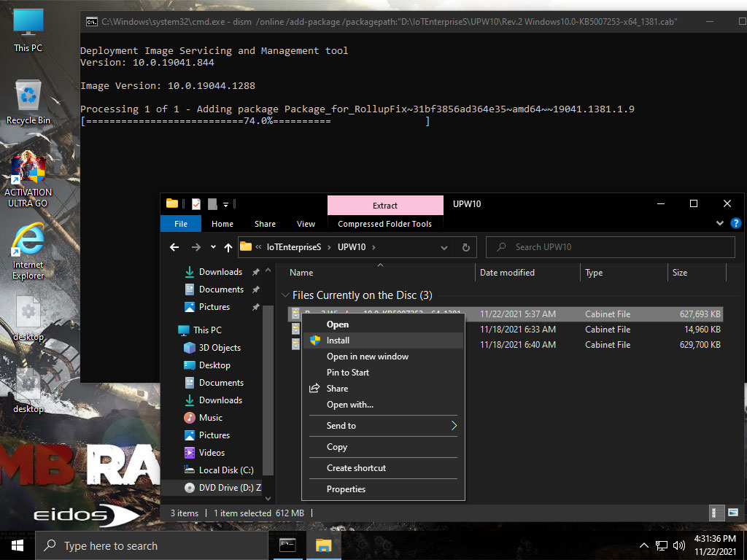This screenshot has width=747, height=560.
Task: Expand the chevron after UPW10 breadcrumb
Action: 373,247
